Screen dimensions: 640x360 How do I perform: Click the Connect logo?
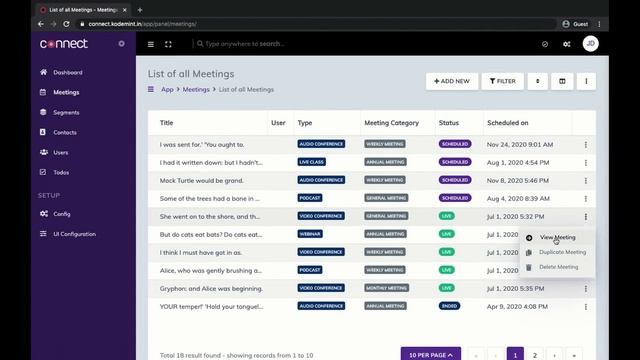[64, 44]
